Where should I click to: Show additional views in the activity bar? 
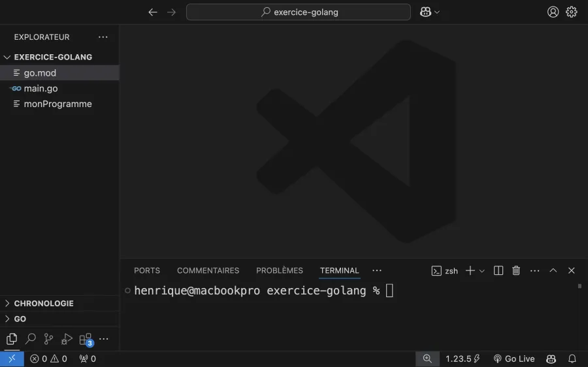104,339
